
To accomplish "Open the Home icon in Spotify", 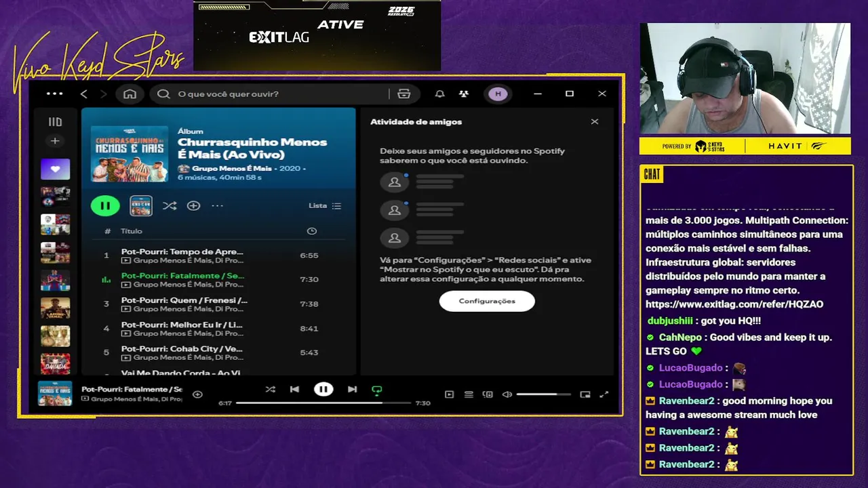I will [130, 94].
